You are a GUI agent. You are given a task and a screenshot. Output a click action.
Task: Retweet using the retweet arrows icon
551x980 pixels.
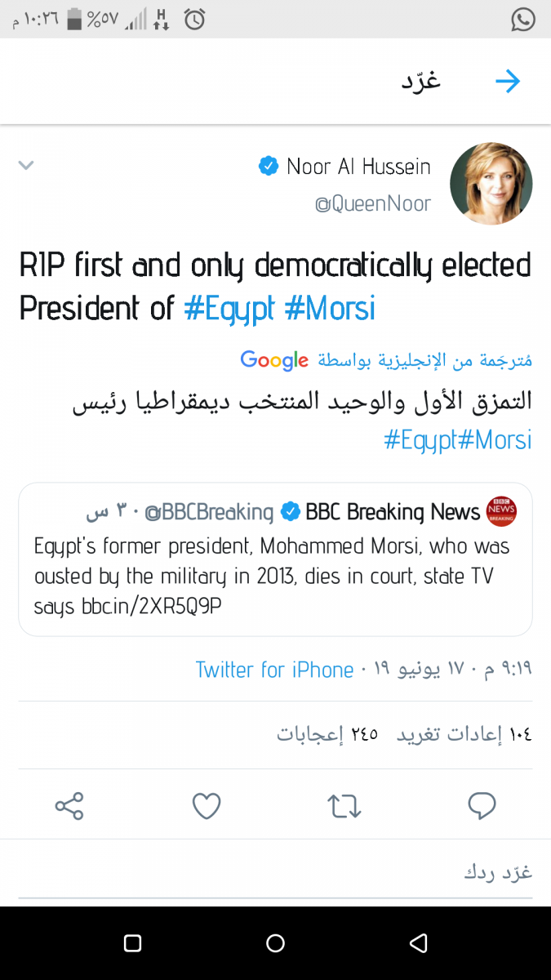point(344,806)
